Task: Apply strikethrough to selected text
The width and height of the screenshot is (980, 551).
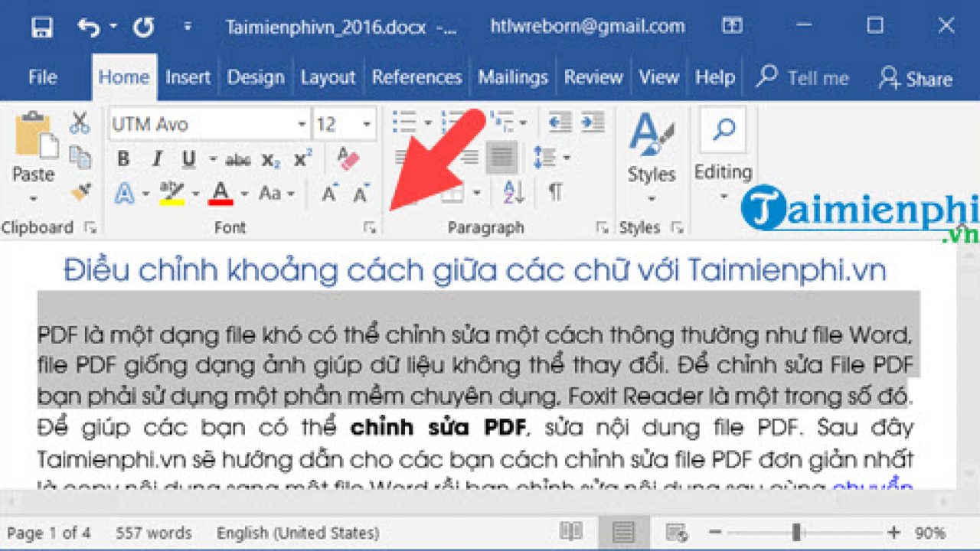Action: coord(240,159)
